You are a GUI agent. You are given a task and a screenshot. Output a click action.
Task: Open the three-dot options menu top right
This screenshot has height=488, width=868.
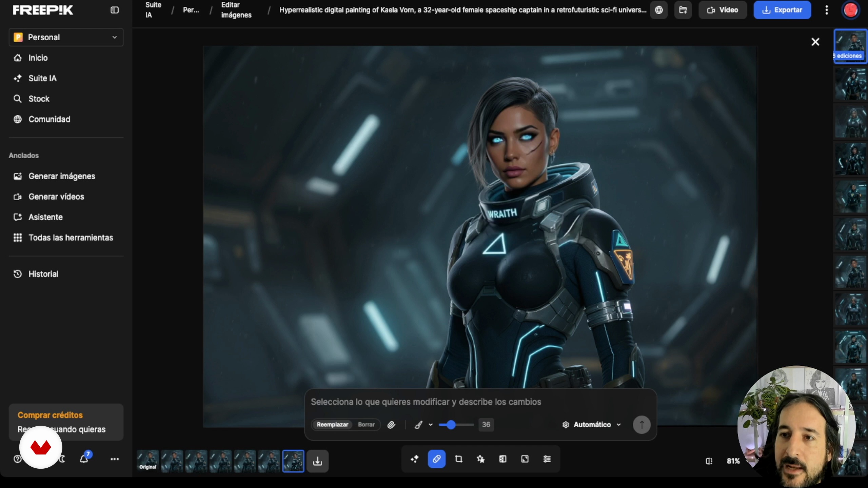(827, 10)
